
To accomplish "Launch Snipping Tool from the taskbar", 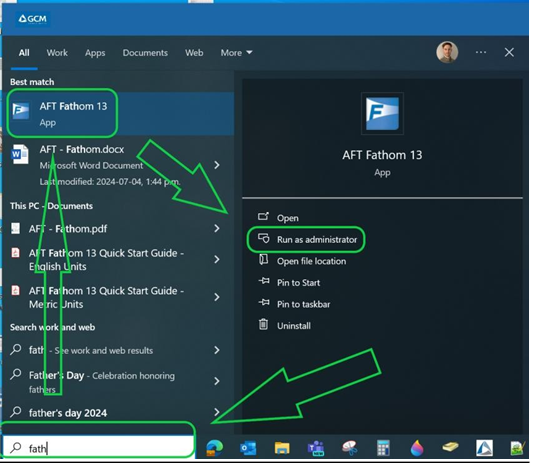I will tap(350, 448).
